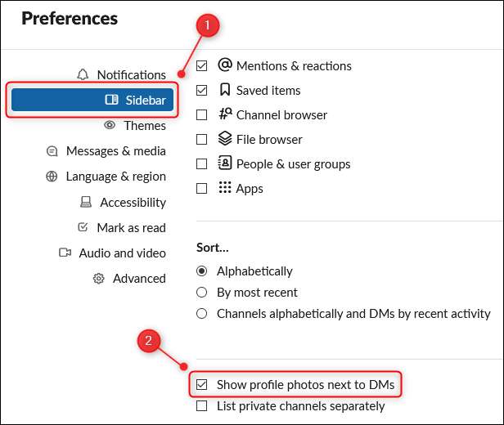Click the Language & region globe icon
Viewport: 504px width, 425px height.
(52, 177)
